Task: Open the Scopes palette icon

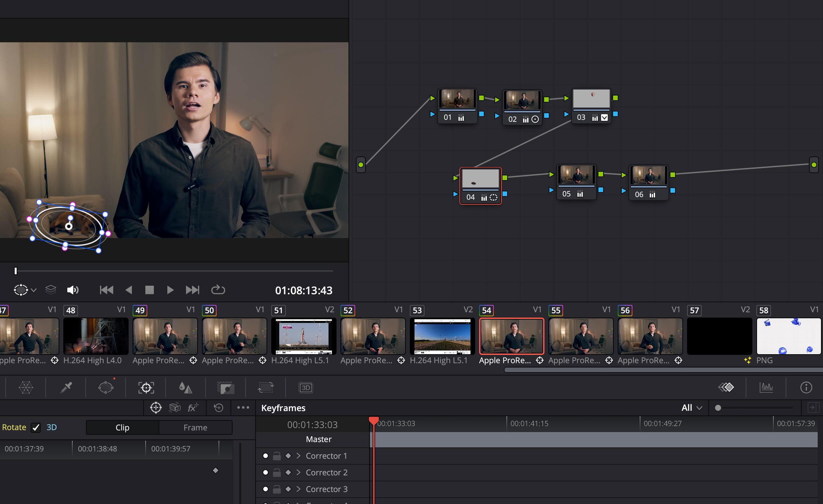Action: click(x=766, y=387)
